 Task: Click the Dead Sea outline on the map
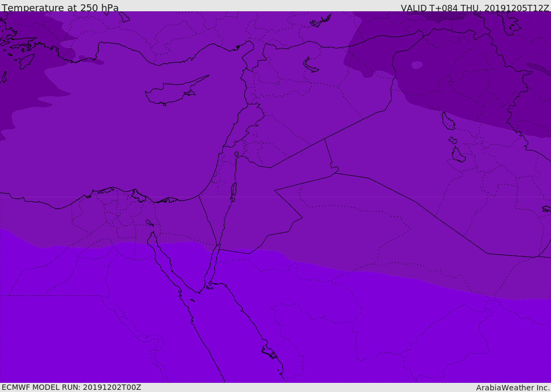point(234,192)
